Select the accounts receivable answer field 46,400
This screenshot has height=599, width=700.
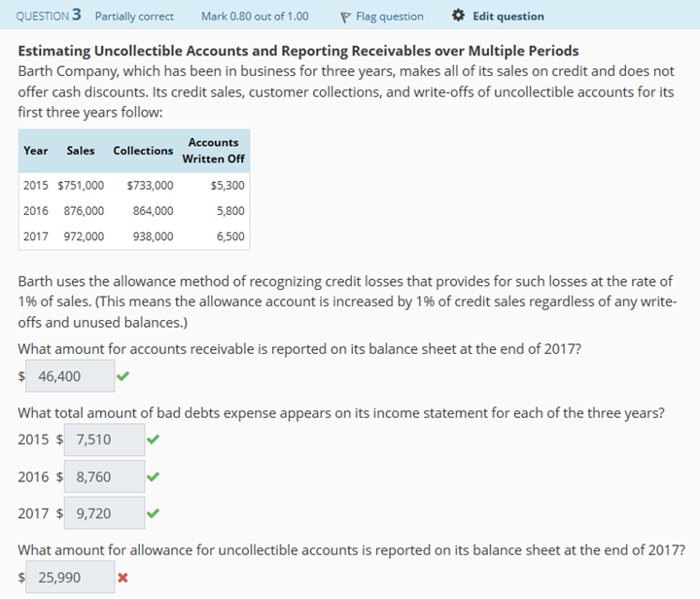pyautogui.click(x=70, y=375)
